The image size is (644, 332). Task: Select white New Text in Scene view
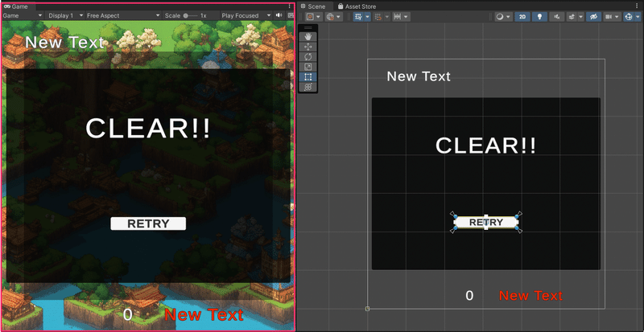pyautogui.click(x=419, y=76)
